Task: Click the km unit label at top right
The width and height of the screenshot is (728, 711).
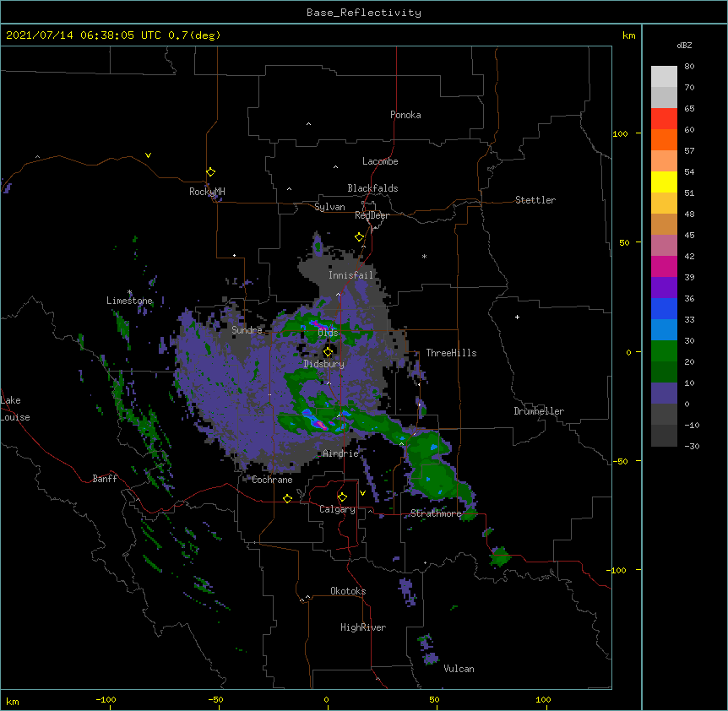Action: tap(628, 35)
